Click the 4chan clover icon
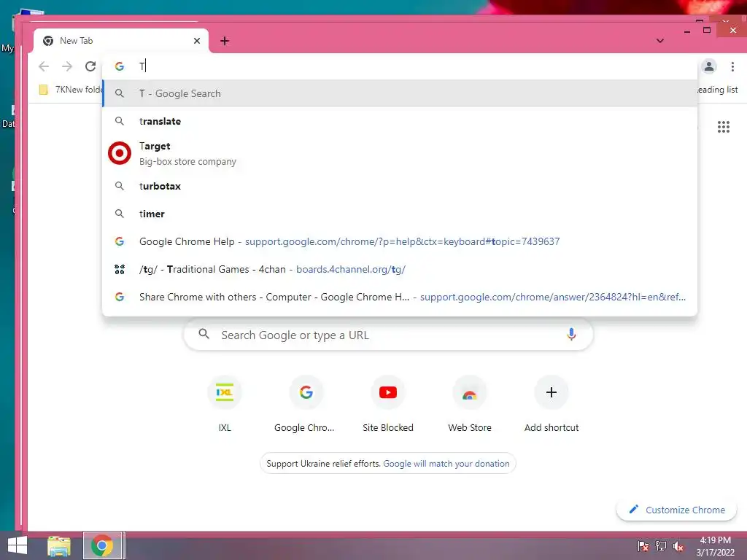Image resolution: width=747 pixels, height=560 pixels. click(120, 270)
